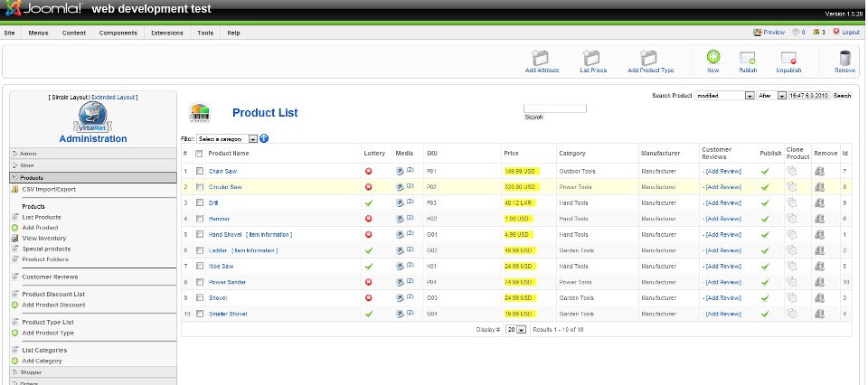
Task: Click the Remove trash can icon
Action: coord(844,59)
